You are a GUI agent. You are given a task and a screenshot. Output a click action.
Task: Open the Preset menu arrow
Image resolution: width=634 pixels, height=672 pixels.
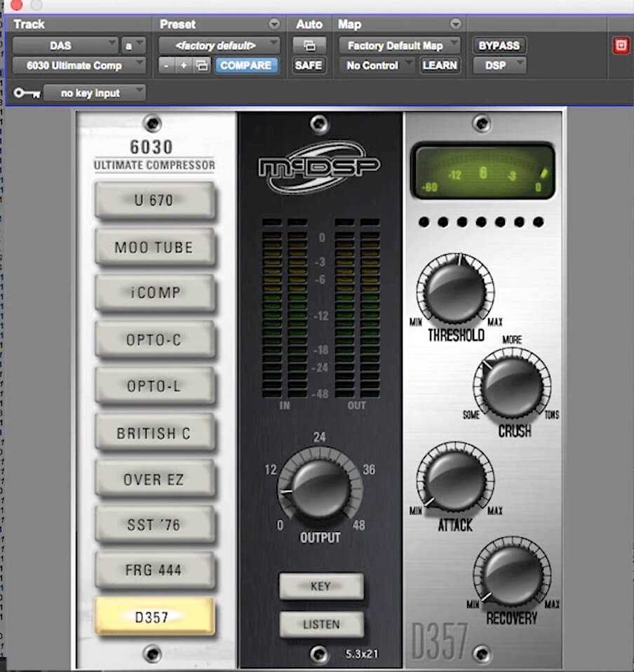click(x=274, y=24)
